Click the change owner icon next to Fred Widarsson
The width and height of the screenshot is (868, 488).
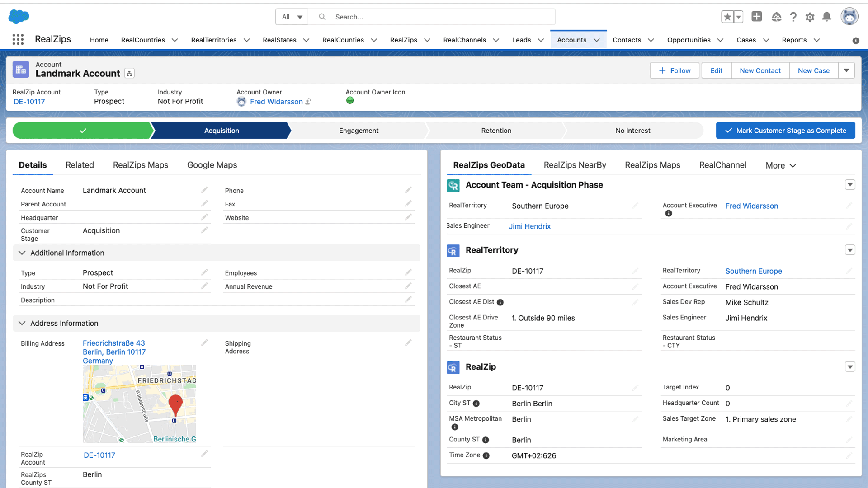(308, 102)
